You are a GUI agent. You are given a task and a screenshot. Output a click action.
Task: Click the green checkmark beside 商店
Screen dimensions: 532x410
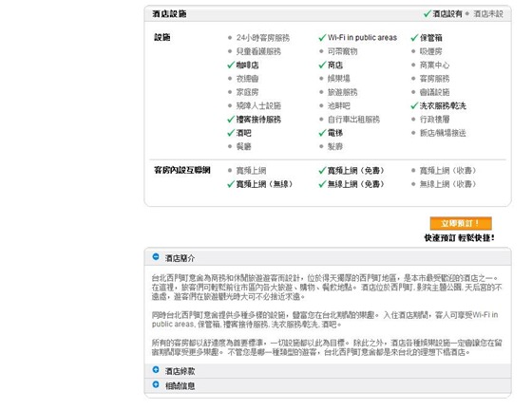[322, 65]
